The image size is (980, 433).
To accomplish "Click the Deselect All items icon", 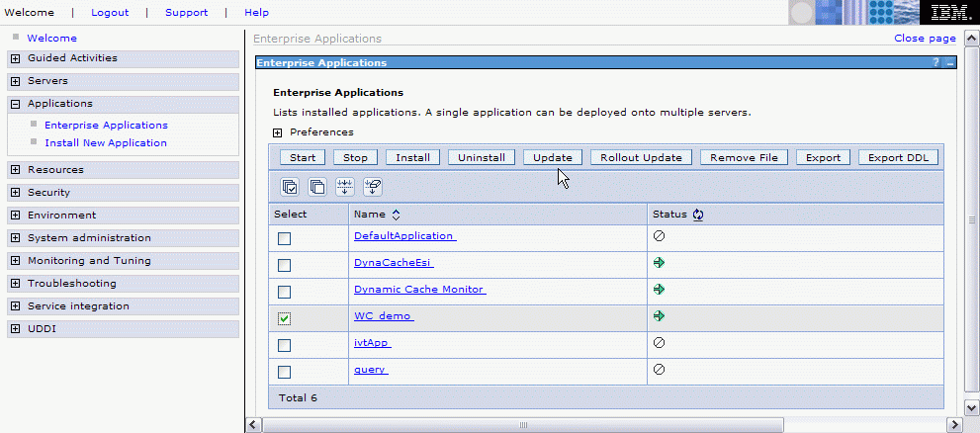I will coord(317,186).
